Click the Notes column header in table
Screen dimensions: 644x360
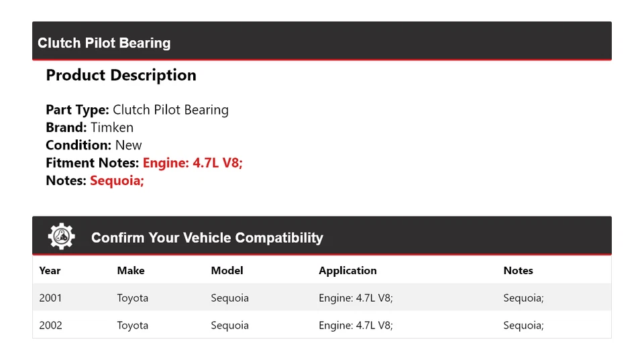click(x=518, y=271)
